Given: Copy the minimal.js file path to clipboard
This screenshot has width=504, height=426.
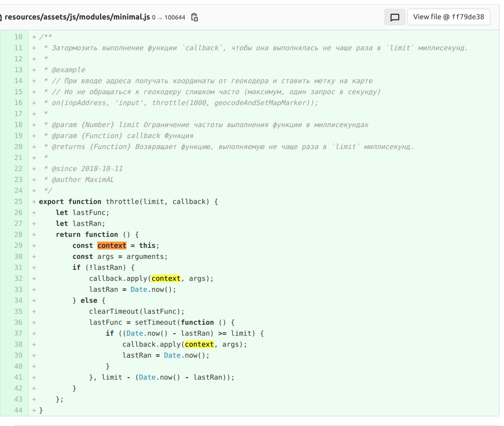Looking at the screenshot, I should [194, 17].
